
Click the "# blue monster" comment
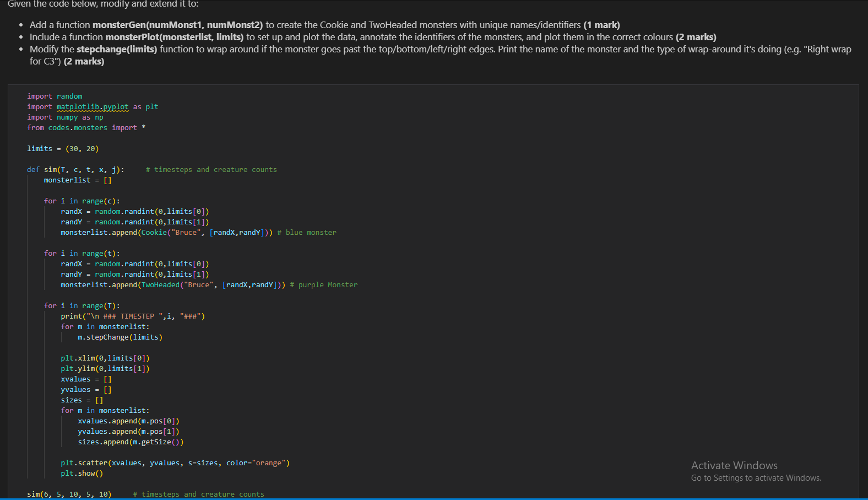(307, 233)
